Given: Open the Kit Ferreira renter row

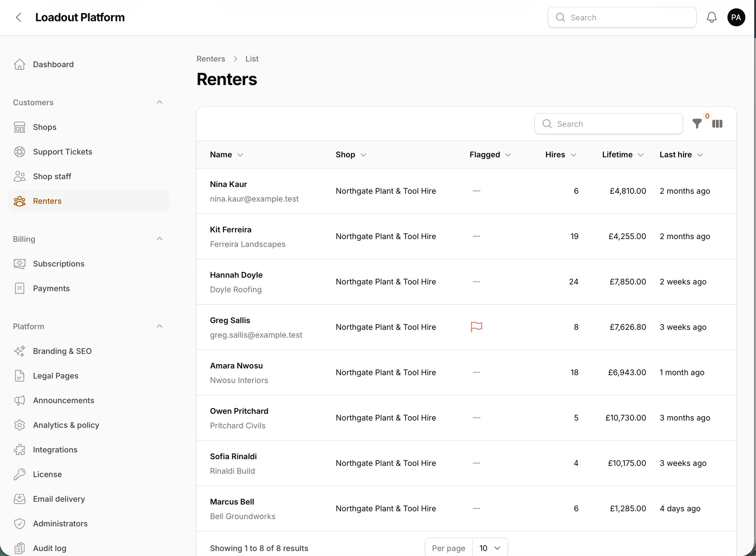Looking at the screenshot, I should coord(466,236).
